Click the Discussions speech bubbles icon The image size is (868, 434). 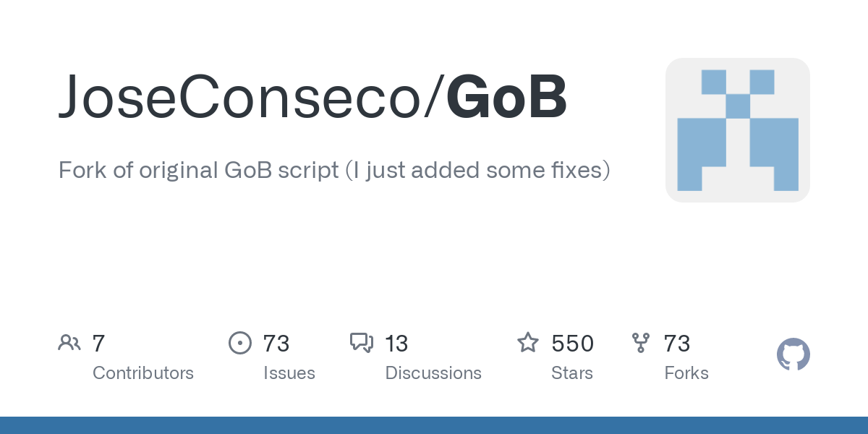pyautogui.click(x=362, y=343)
